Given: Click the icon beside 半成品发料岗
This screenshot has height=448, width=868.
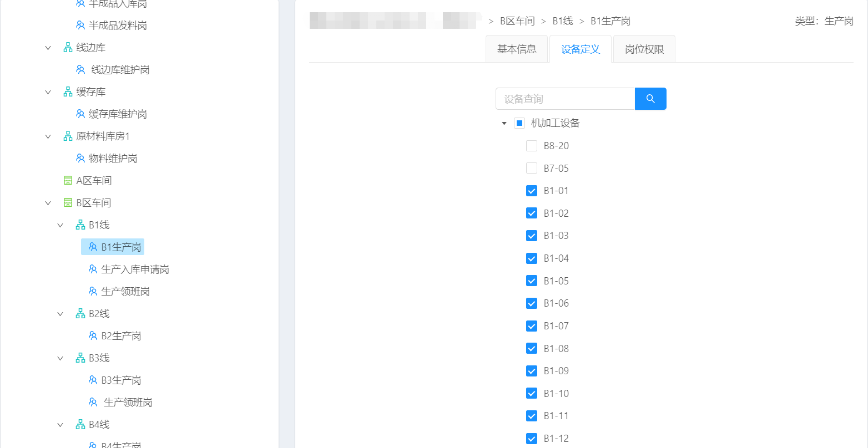Looking at the screenshot, I should 80,26.
